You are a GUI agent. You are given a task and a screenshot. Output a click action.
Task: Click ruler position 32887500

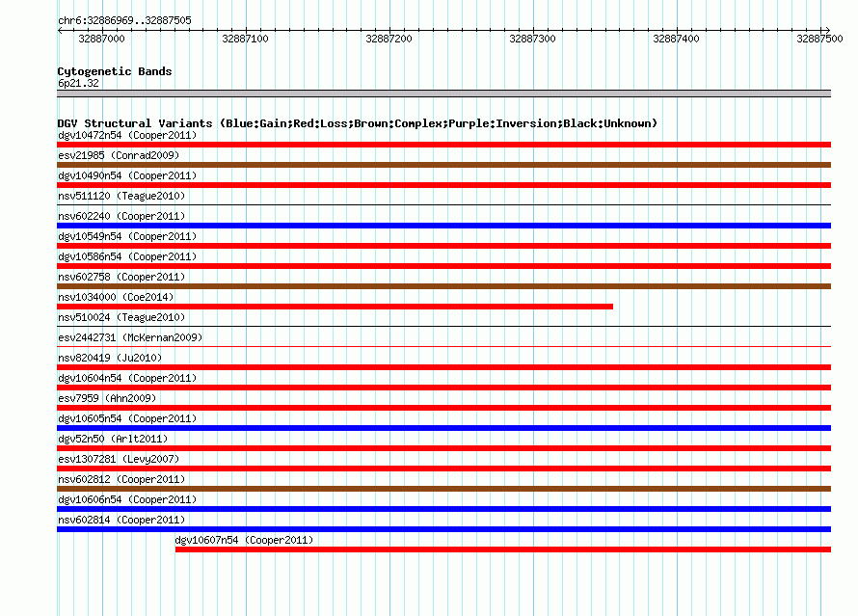[x=819, y=39]
